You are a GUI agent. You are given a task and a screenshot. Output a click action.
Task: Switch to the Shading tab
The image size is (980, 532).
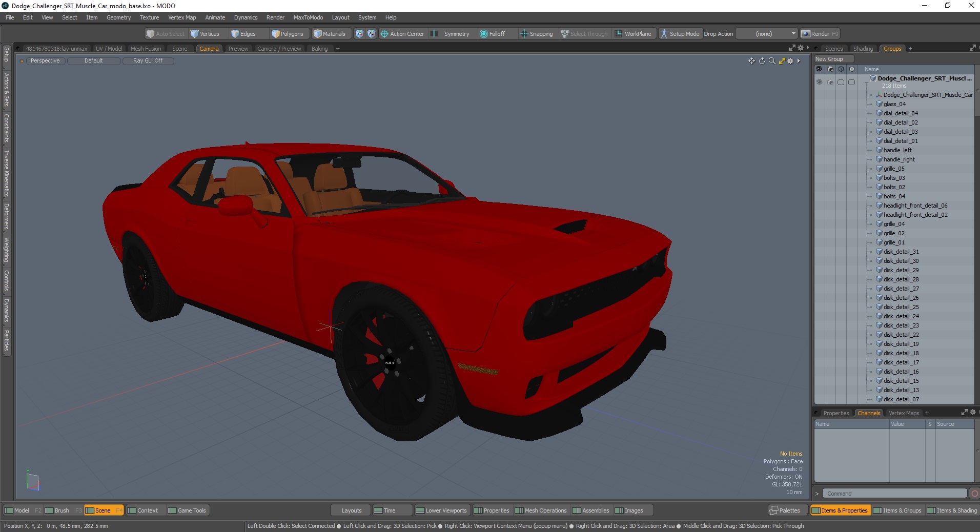tap(863, 49)
